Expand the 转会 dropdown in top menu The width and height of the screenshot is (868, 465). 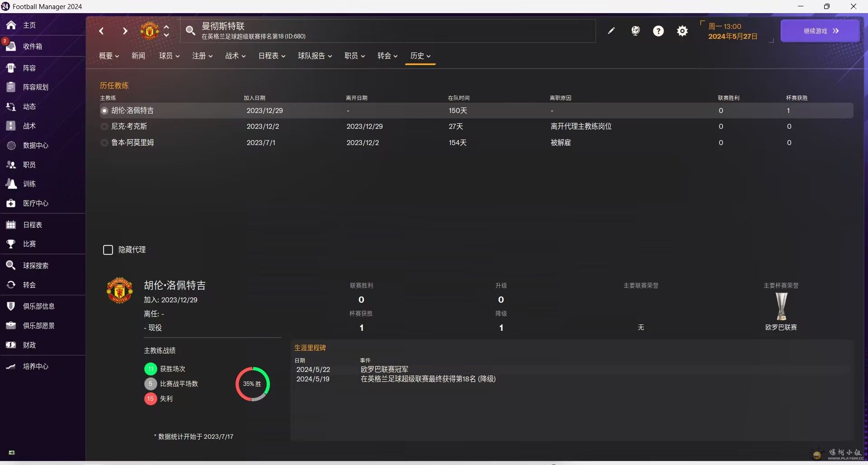(388, 56)
